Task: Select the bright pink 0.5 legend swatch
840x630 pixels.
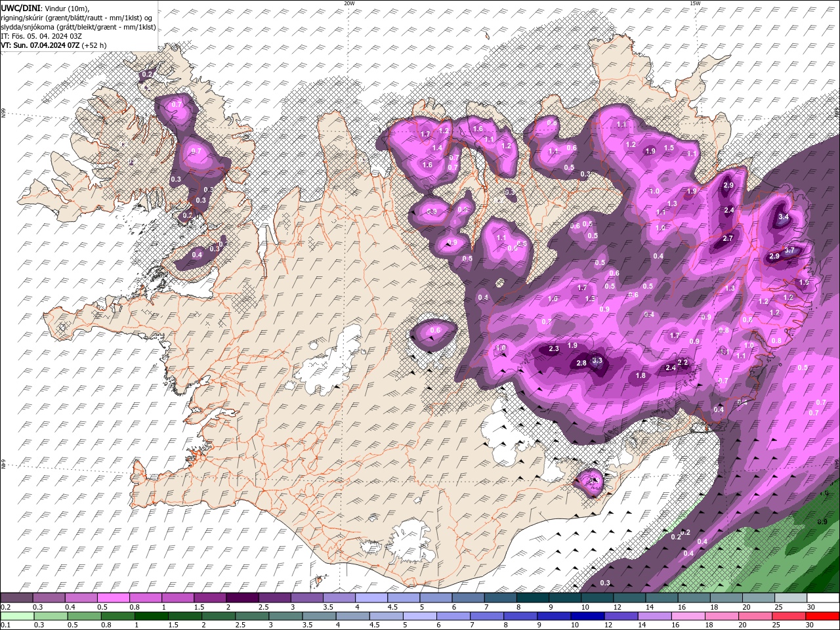Action: coord(113,598)
